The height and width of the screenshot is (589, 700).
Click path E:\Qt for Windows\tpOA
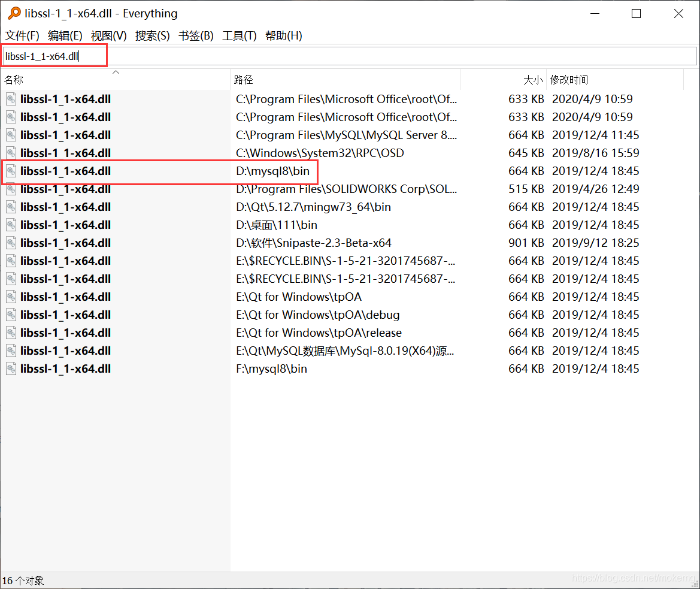299,297
